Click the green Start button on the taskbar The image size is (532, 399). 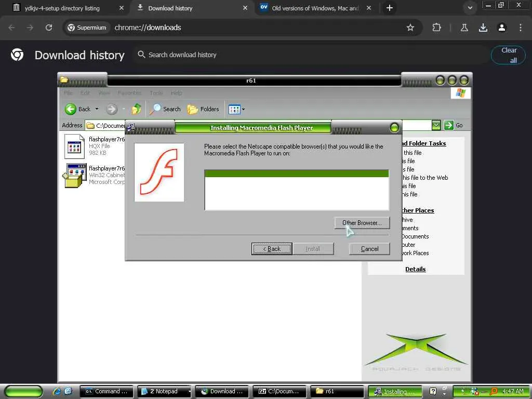pos(24,392)
